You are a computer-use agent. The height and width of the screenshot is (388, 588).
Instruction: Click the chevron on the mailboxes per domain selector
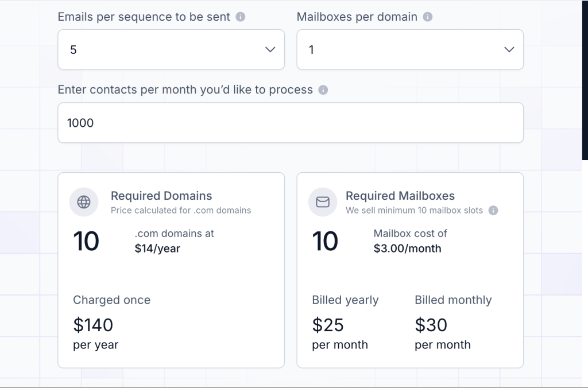(509, 49)
